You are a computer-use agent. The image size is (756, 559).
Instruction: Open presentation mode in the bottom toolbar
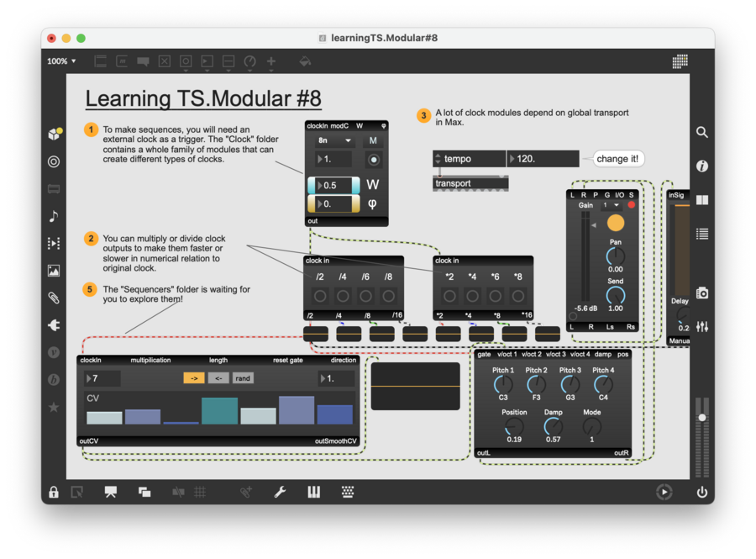110,492
